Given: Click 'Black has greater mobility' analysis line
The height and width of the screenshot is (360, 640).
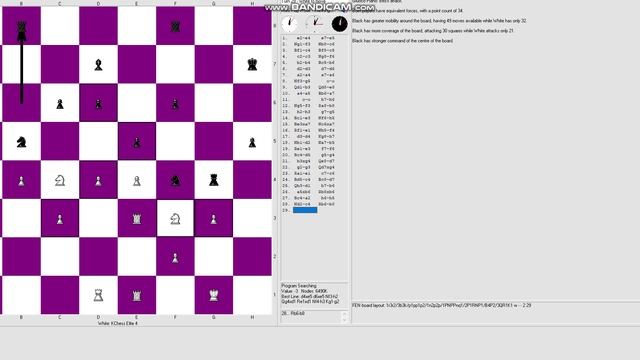Looking at the screenshot, I should pos(439,21).
